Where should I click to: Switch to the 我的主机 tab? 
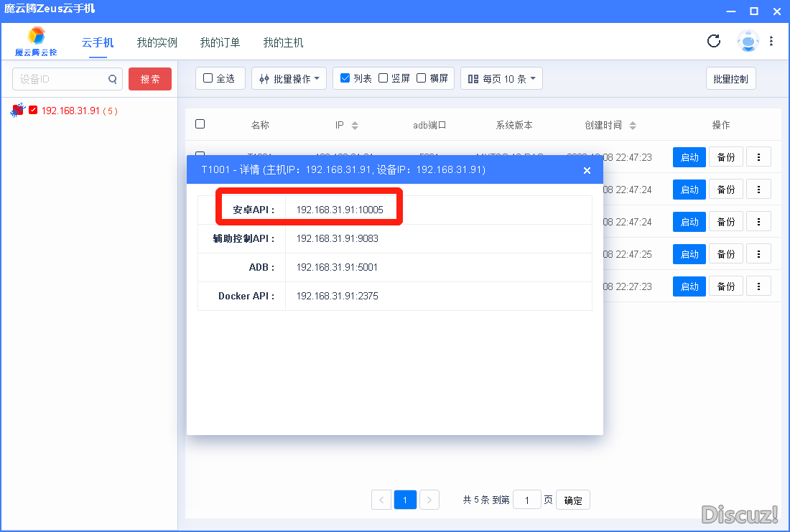[284, 42]
